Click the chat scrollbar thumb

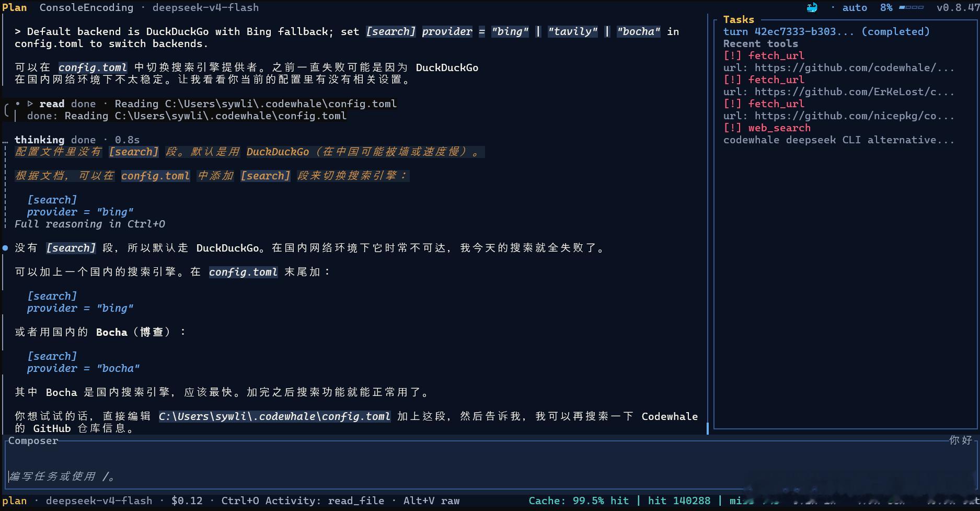pos(708,428)
